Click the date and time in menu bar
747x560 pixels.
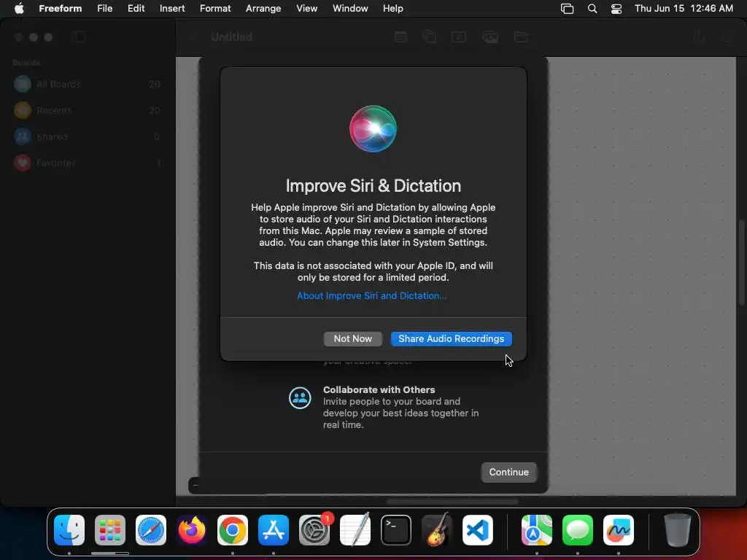684,8
